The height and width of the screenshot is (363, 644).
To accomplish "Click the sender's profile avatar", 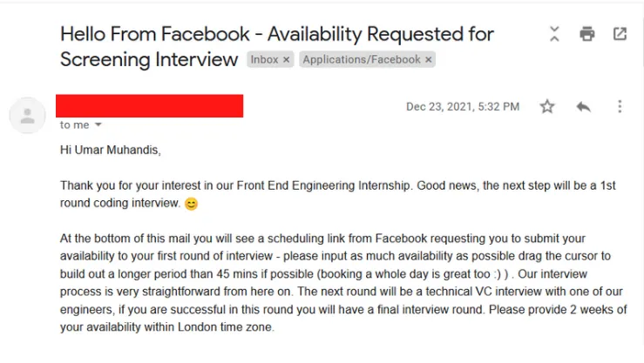I will tap(28, 115).
